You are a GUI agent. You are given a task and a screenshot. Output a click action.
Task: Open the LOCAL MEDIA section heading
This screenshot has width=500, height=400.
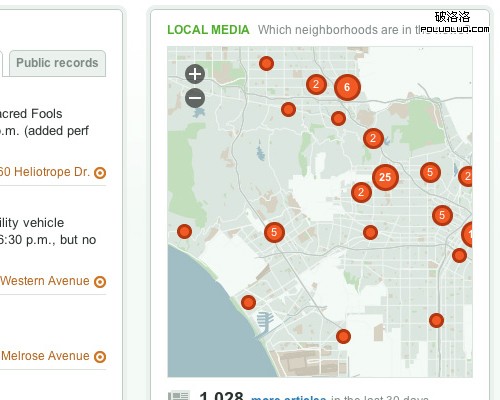[208, 30]
